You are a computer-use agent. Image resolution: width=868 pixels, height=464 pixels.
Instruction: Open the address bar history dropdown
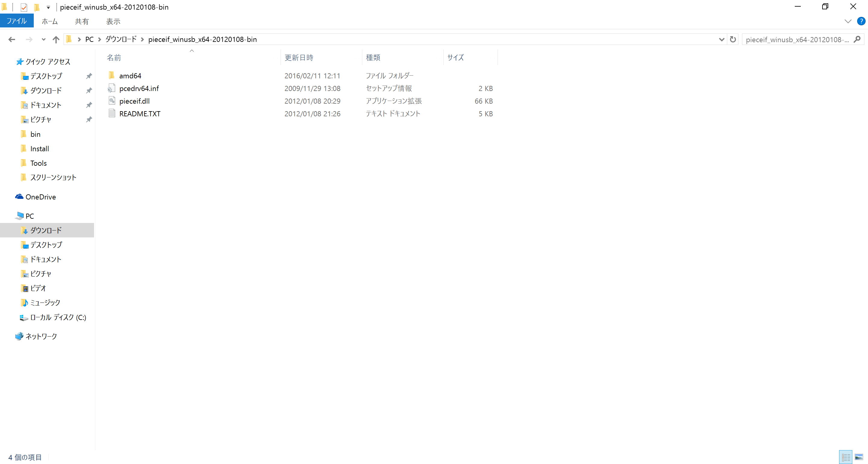(722, 39)
